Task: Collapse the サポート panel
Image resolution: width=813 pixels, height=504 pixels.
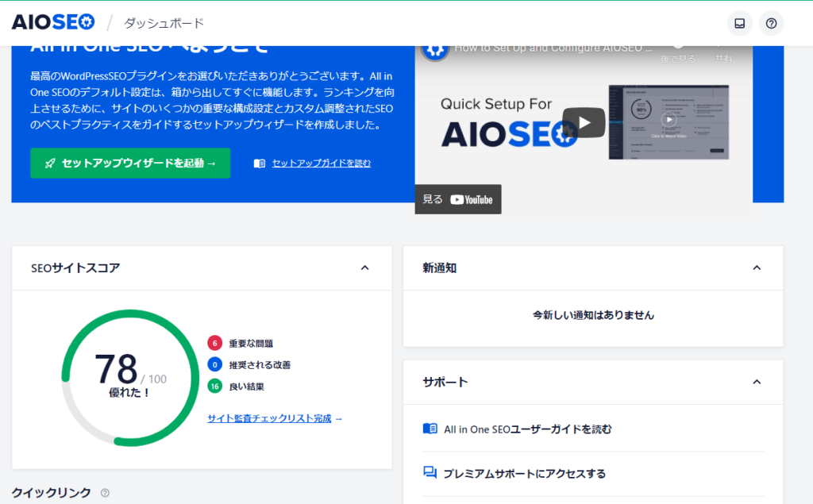Action: coord(757,383)
